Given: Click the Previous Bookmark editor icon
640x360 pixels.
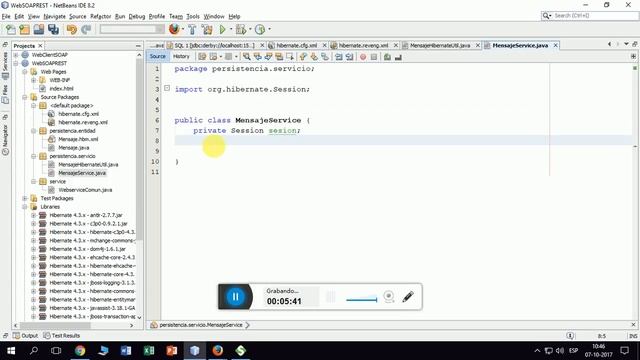Looking at the screenshot, I should click(303, 57).
